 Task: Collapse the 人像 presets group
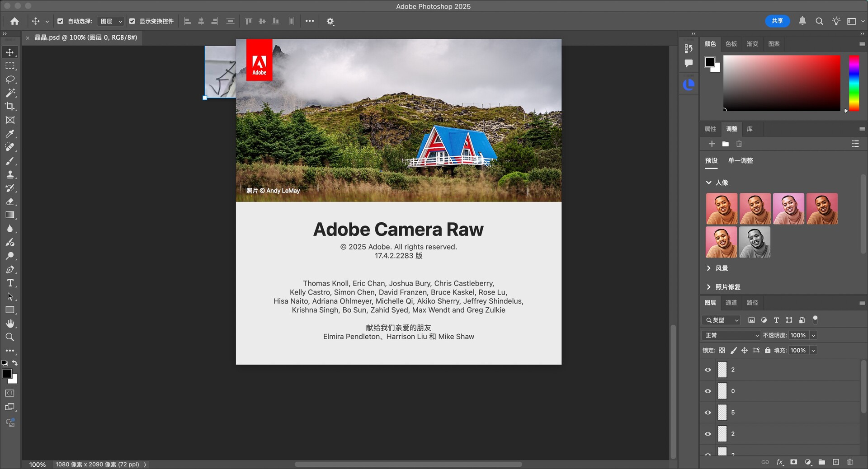(x=708, y=183)
